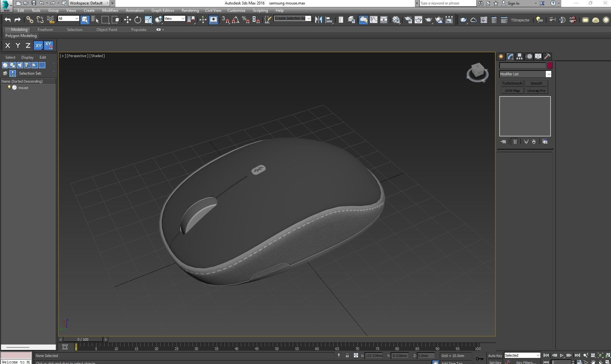This screenshot has height=364, width=611.
Task: Open the key mode Selected dropdown
Action: pos(522,355)
